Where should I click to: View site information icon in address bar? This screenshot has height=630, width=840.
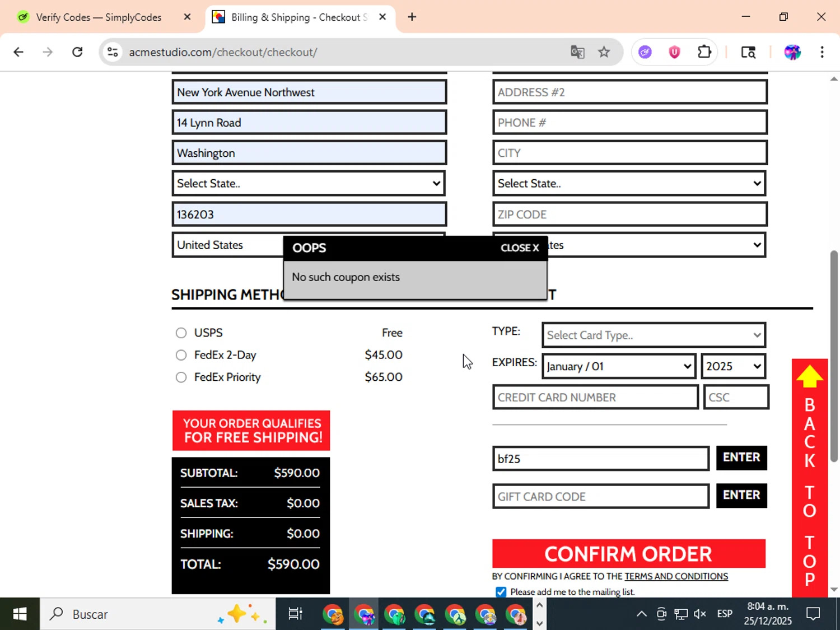click(113, 52)
